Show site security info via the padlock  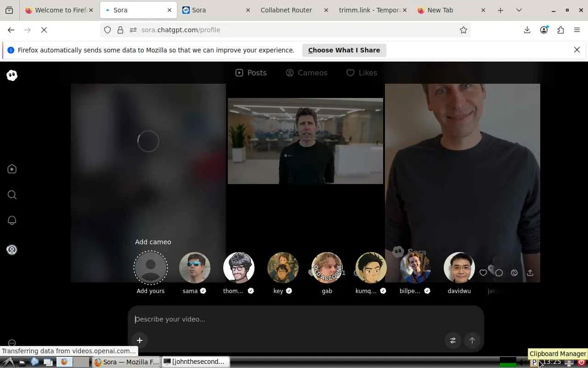click(x=120, y=30)
